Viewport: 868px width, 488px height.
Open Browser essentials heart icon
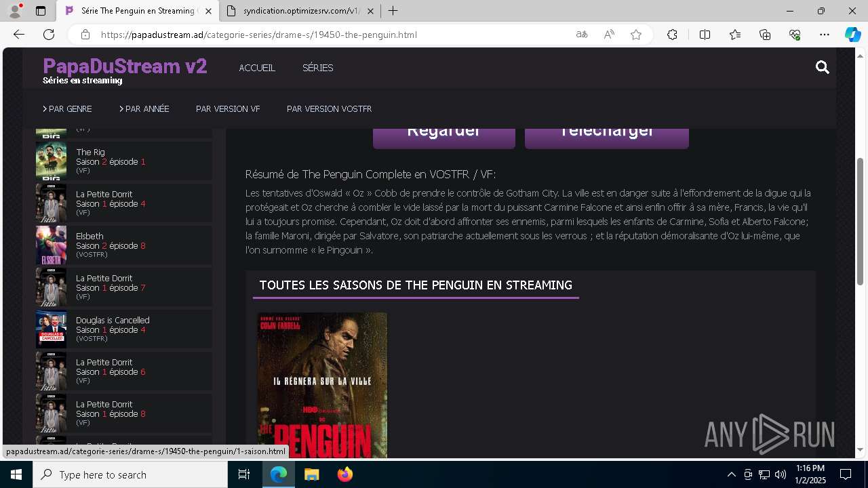pos(795,35)
